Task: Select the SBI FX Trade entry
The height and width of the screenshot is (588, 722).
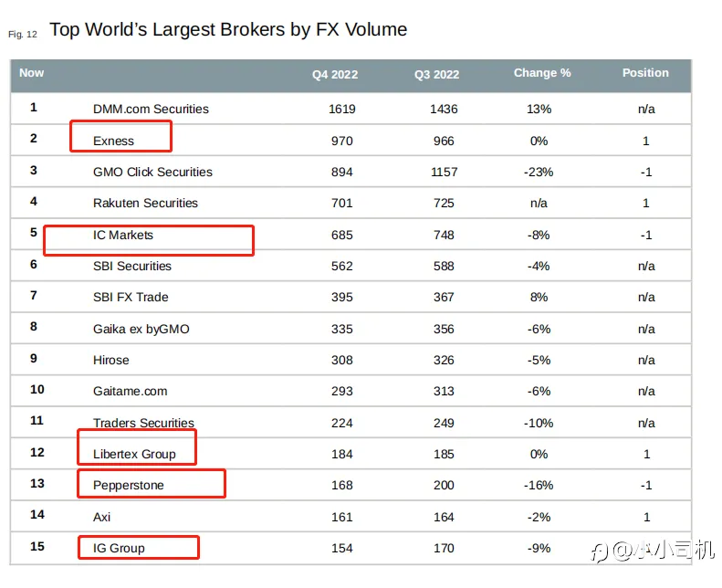Action: point(131,297)
